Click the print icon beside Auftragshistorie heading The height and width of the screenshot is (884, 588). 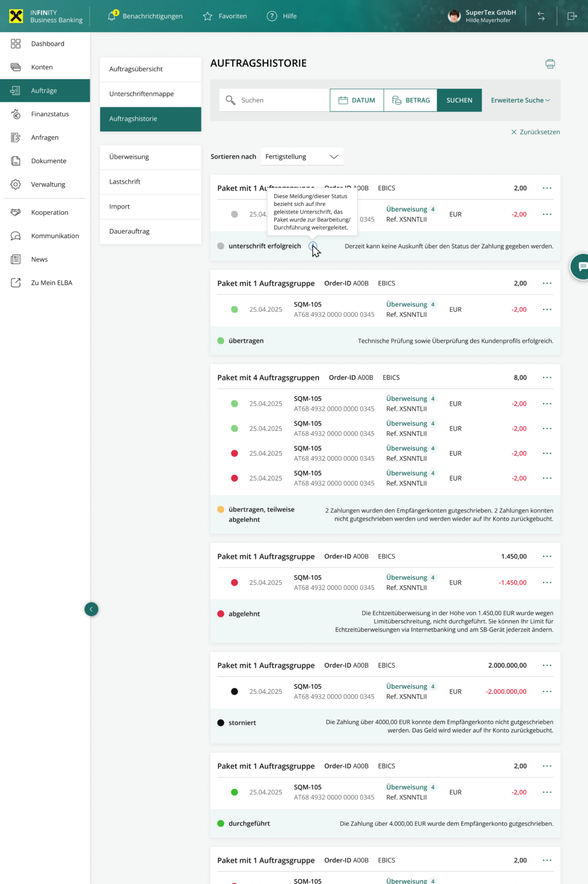pyautogui.click(x=550, y=64)
